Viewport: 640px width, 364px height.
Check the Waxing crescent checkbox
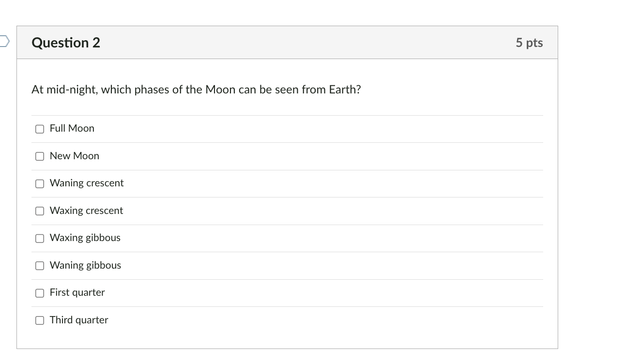[x=39, y=211]
